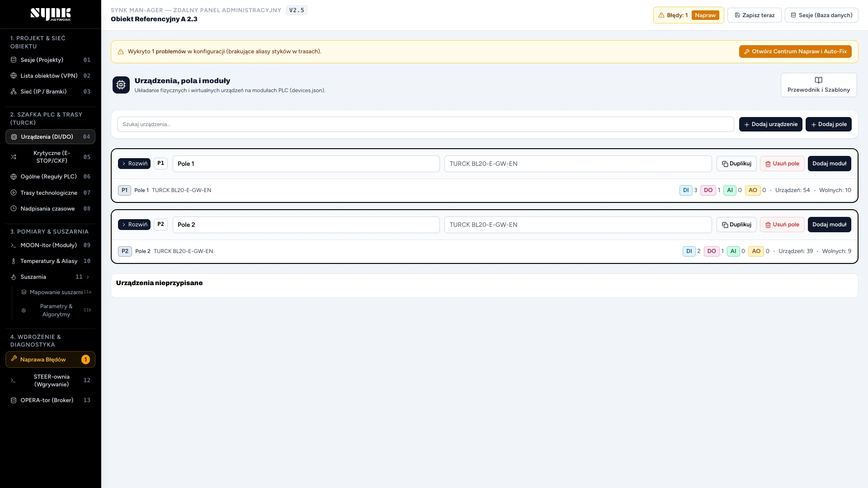Click the layers icon beside Mapowanie suszarni
The height and width of the screenshot is (488, 868).
pyautogui.click(x=24, y=292)
